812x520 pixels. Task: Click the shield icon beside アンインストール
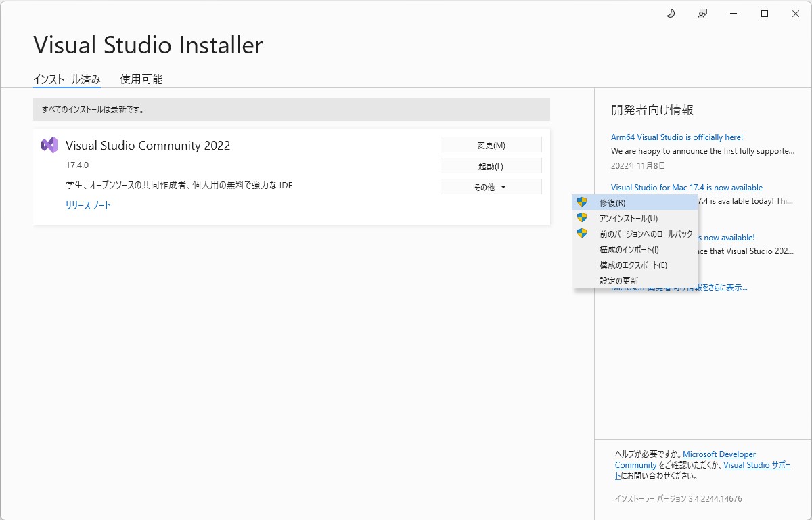pos(583,217)
